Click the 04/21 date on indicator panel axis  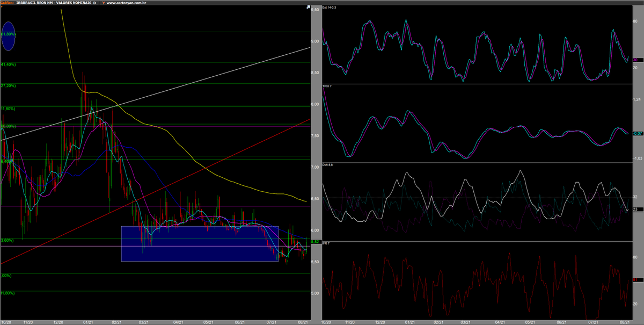tap(500, 322)
